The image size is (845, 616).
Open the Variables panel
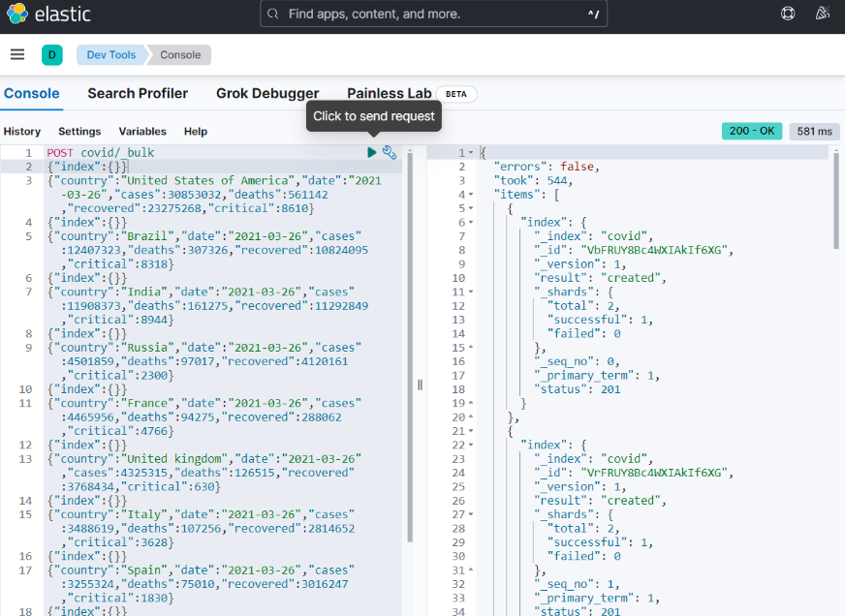142,132
